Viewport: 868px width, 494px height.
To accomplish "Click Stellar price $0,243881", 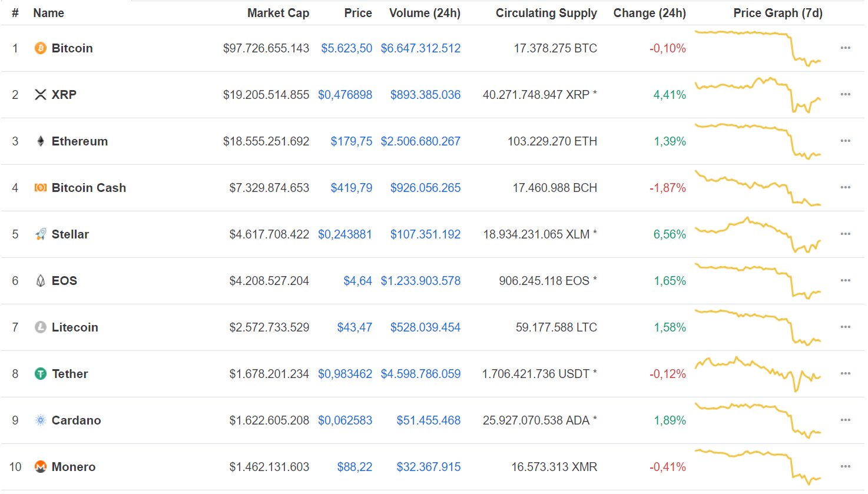I will 345,234.
